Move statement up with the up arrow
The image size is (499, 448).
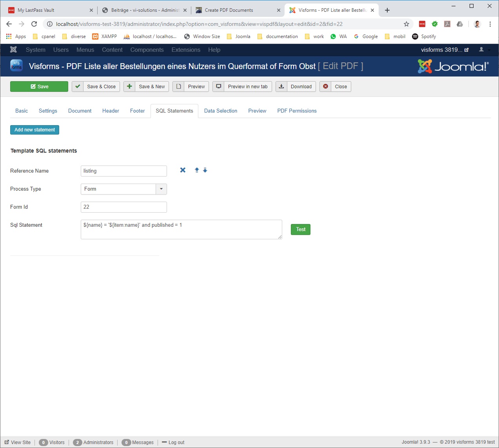click(197, 170)
